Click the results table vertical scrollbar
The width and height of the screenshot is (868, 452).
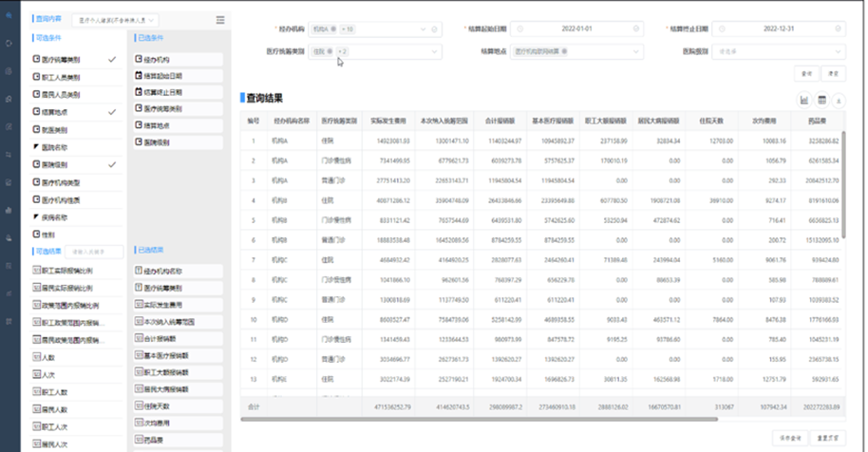point(841,190)
